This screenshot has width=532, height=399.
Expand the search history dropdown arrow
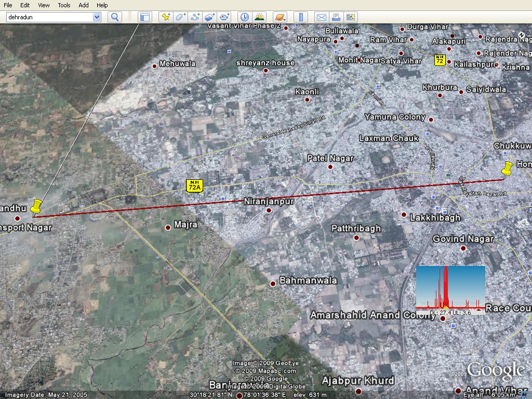[97, 17]
